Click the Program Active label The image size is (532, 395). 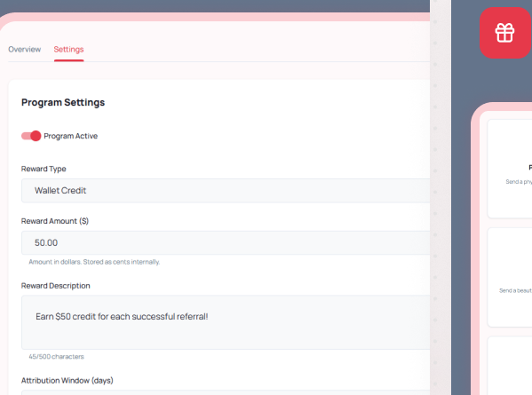point(70,136)
